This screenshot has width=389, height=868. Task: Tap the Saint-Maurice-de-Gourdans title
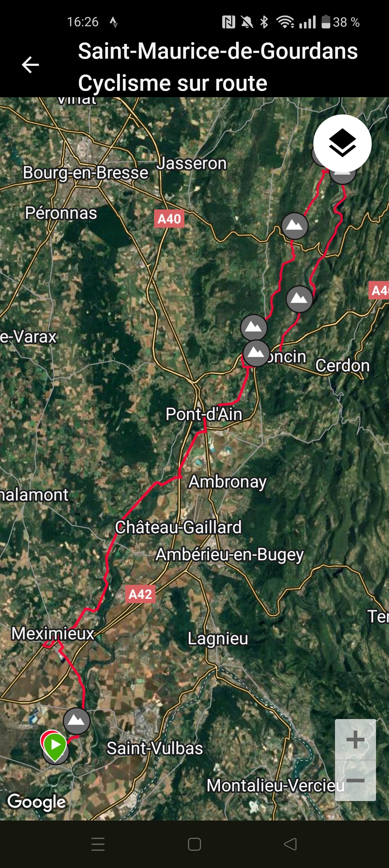(218, 51)
